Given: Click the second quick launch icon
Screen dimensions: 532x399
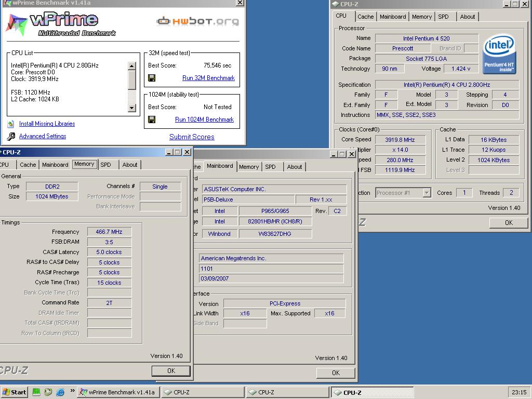Looking at the screenshot, I should point(48,392).
